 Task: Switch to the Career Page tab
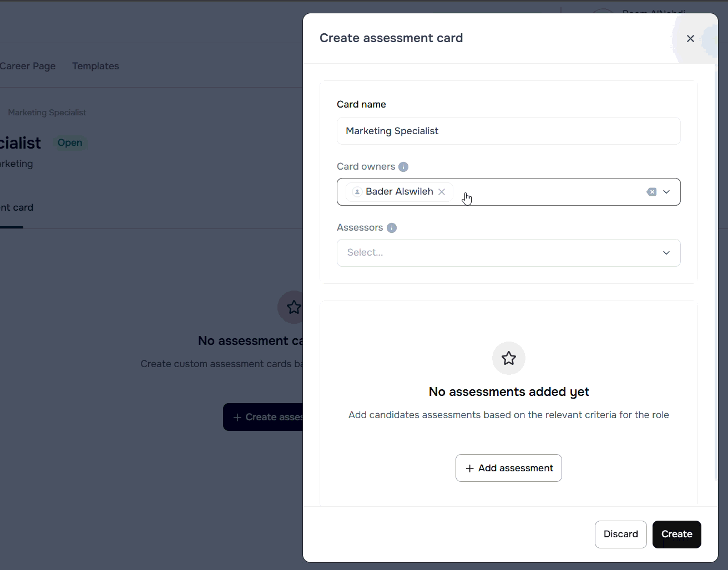28,66
